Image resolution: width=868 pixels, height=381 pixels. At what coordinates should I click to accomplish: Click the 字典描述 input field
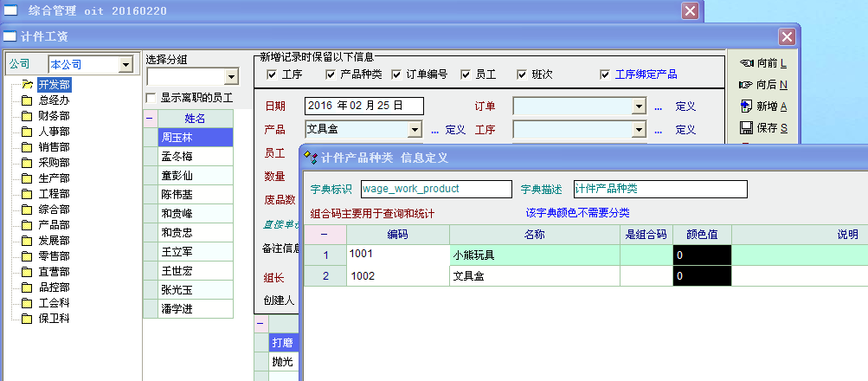coord(659,189)
